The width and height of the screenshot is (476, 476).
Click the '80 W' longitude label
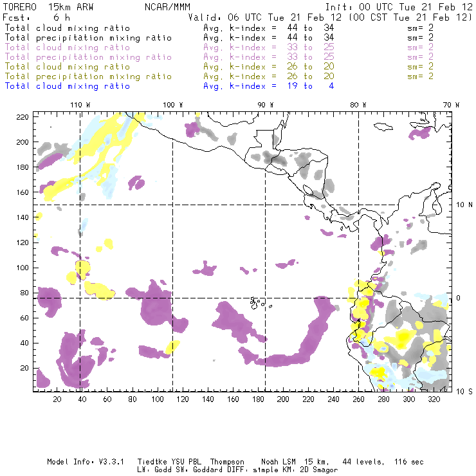(358, 105)
